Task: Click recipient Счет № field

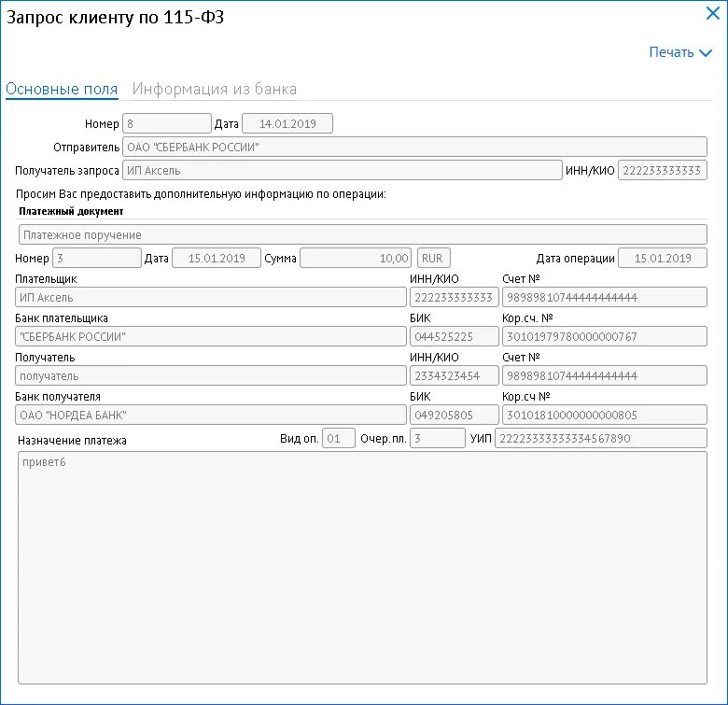Action: pos(605,375)
